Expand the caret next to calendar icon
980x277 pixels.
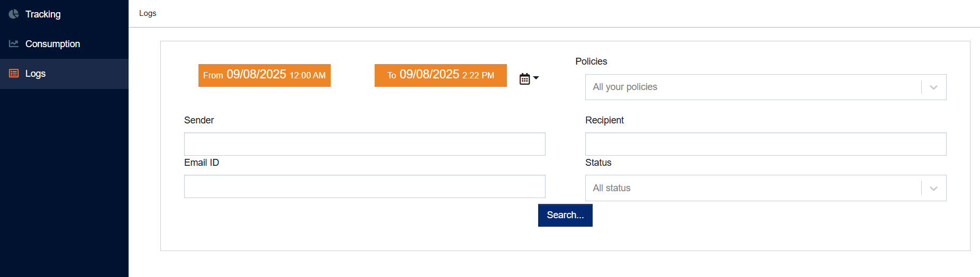click(x=536, y=78)
